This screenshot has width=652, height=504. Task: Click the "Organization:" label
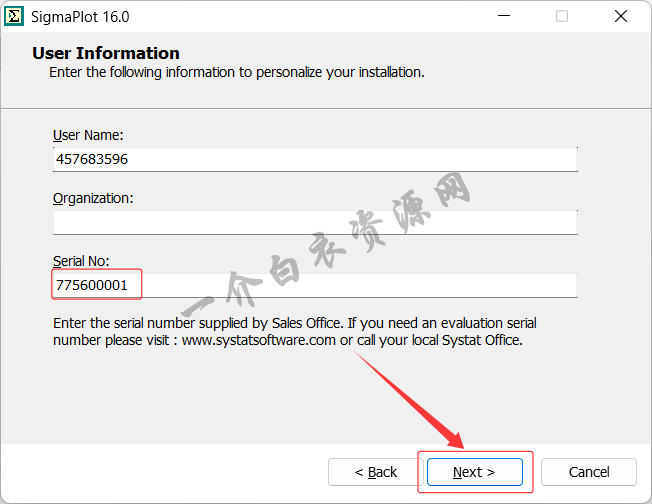pos(93,198)
